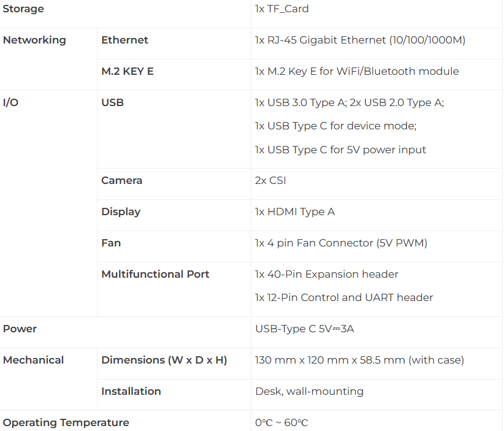Click the WiFi/Bluetooth module description
The width and height of the screenshot is (504, 431).
click(357, 71)
